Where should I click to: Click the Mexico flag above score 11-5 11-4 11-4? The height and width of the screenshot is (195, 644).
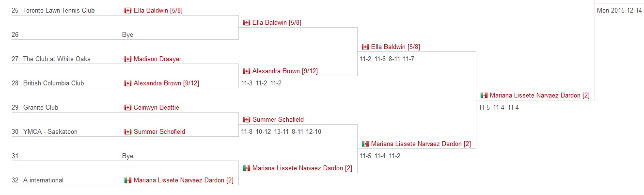pos(484,96)
